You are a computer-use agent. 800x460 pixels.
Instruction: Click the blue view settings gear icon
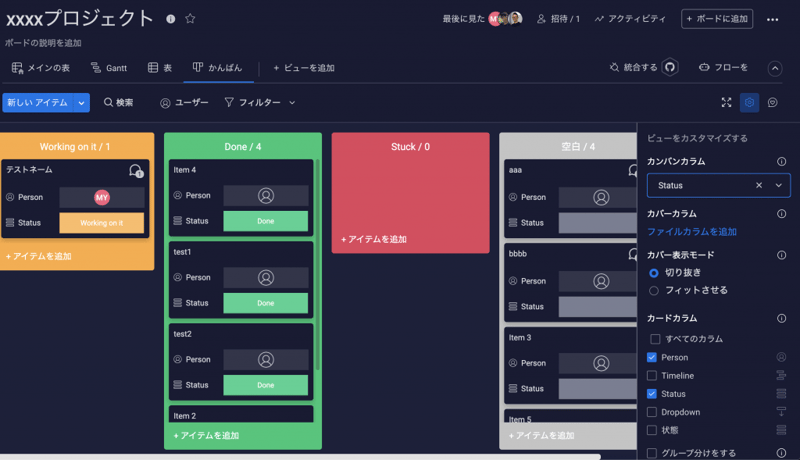coord(749,102)
